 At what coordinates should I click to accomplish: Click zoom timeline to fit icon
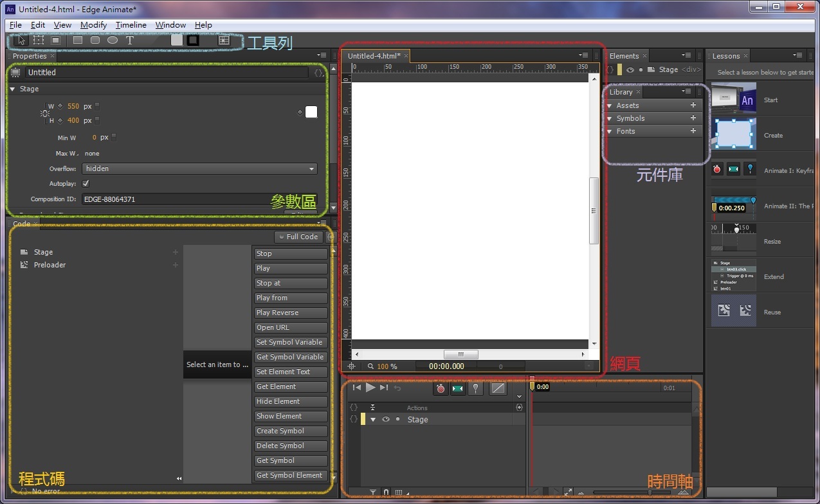pyautogui.click(x=568, y=492)
